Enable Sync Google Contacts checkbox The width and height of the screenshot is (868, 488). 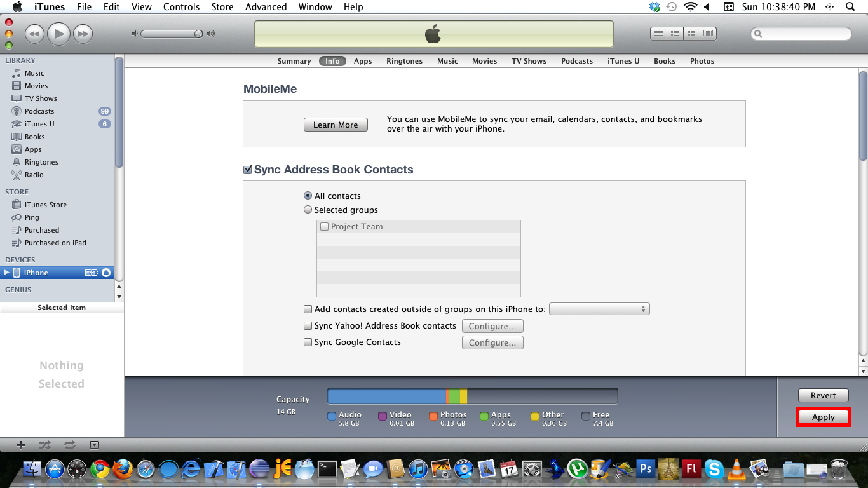click(x=308, y=342)
